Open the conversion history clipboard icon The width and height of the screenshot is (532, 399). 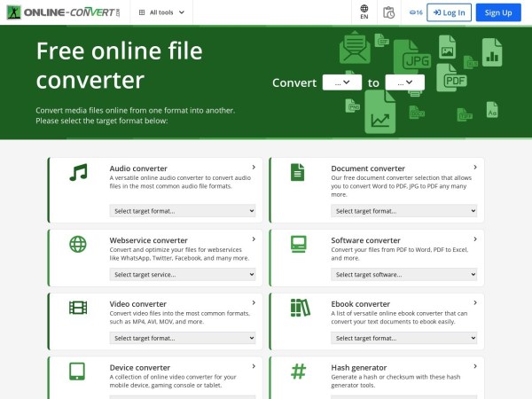tap(388, 12)
